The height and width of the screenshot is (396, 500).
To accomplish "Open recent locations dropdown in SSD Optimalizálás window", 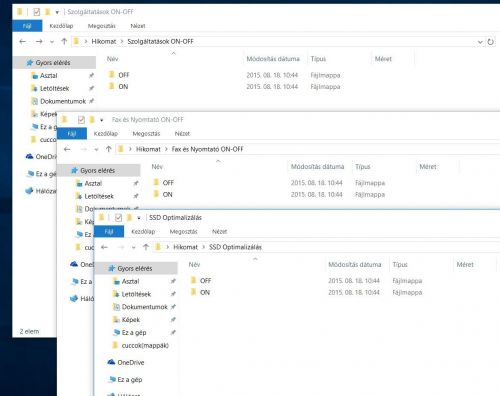I will (x=134, y=248).
